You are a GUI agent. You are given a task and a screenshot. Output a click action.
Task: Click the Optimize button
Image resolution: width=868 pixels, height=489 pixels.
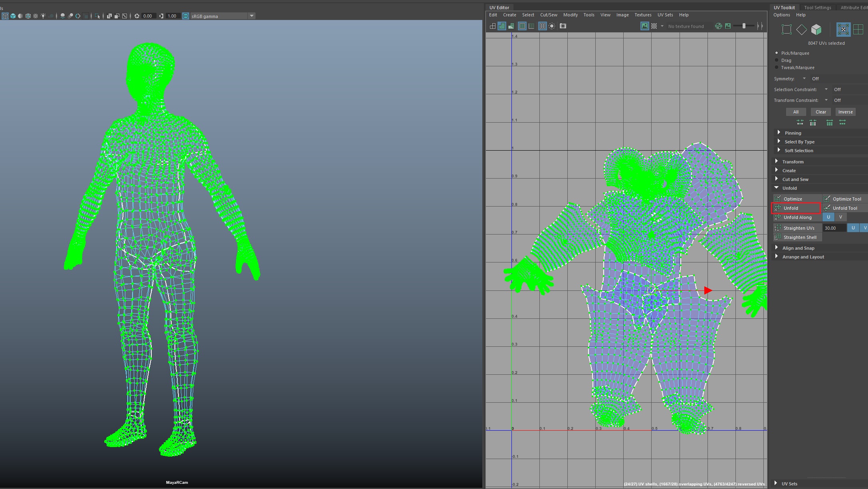[x=793, y=199]
